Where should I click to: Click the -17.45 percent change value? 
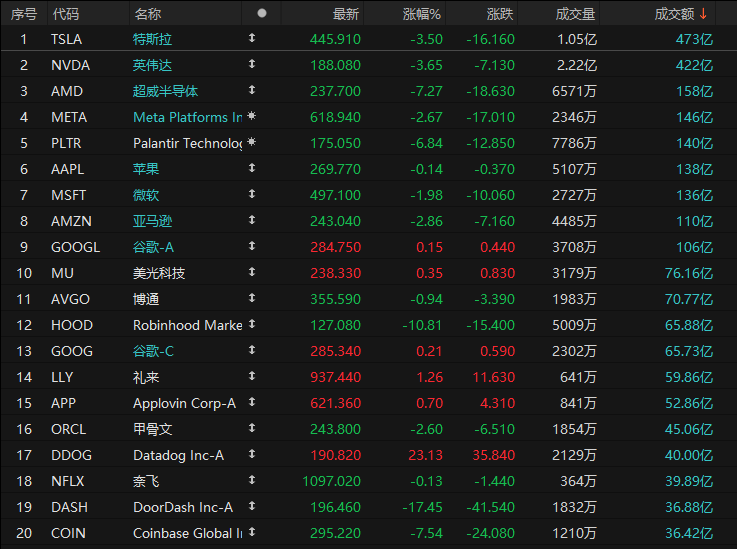click(423, 507)
